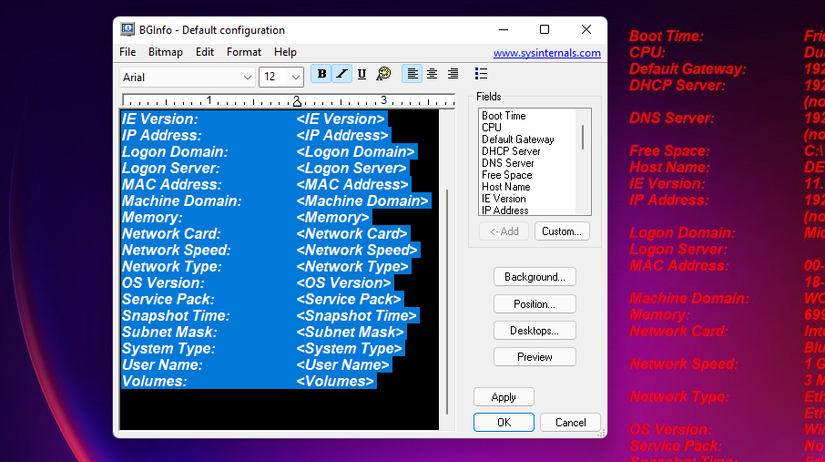Click the <Volumes> placeholder in editor
Viewport: 825px width, 462px height.
click(335, 381)
